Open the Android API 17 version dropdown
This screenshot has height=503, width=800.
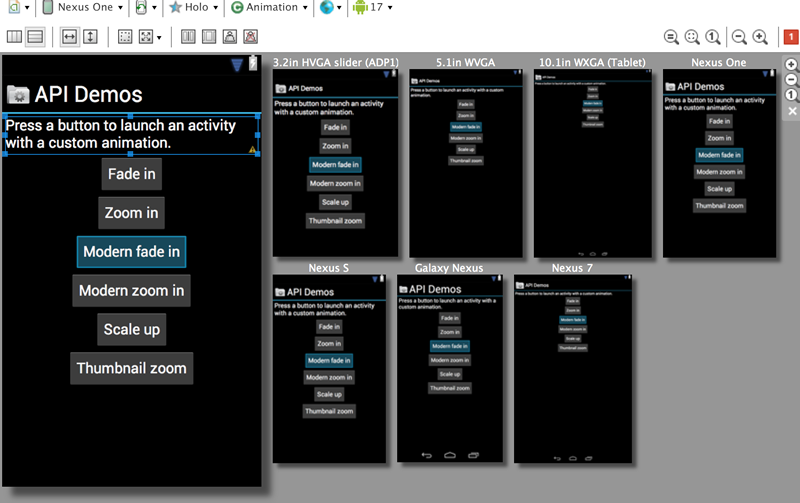[x=372, y=7]
